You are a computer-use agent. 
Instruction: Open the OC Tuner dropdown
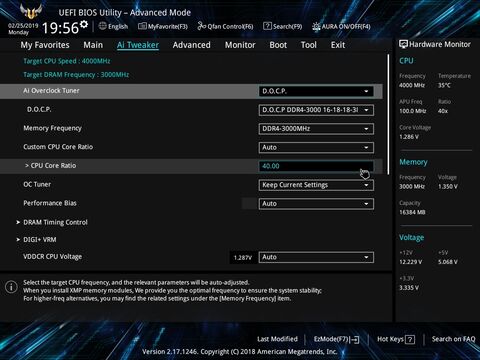tap(316, 185)
